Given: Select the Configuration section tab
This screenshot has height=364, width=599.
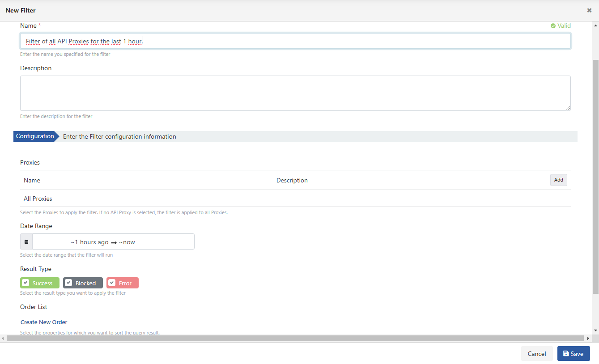Looking at the screenshot, I should [x=35, y=136].
